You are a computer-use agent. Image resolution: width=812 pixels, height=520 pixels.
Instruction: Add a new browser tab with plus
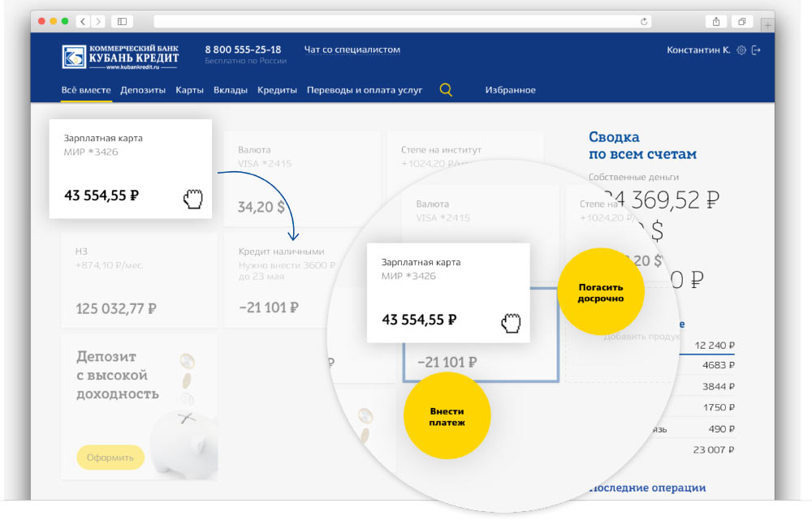[768, 25]
